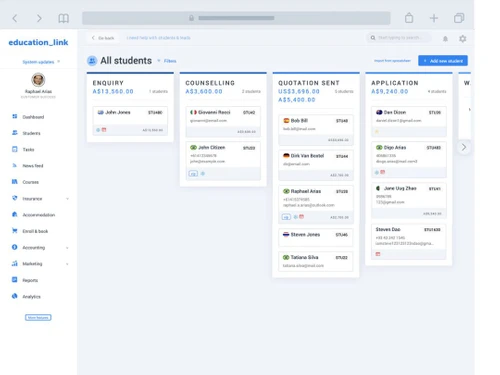Click the Accommodation house icon

[15, 214]
